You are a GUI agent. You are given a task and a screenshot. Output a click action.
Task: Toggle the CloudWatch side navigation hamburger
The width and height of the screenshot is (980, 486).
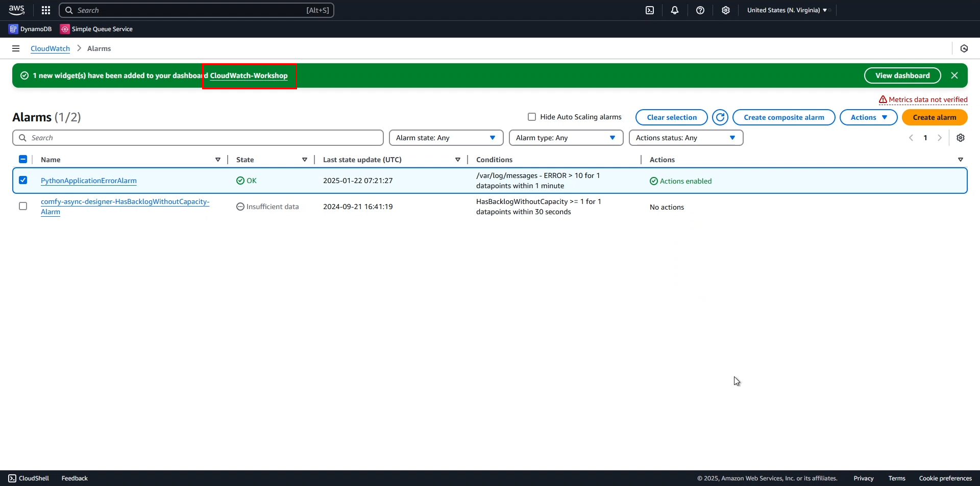click(x=16, y=48)
